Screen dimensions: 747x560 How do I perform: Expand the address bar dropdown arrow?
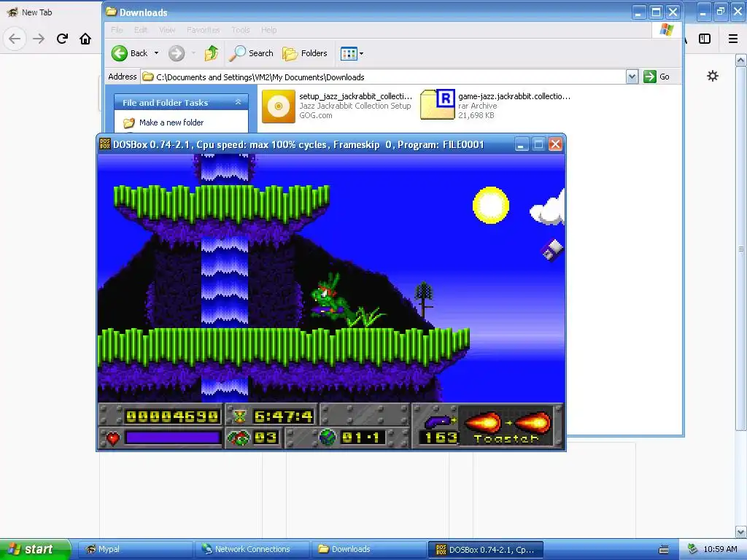click(632, 77)
